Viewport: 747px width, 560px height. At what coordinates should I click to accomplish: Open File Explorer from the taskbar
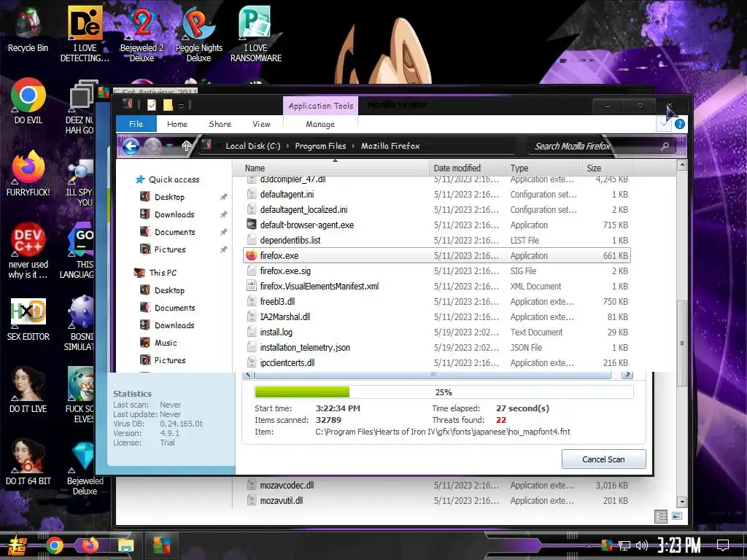pyautogui.click(x=125, y=545)
